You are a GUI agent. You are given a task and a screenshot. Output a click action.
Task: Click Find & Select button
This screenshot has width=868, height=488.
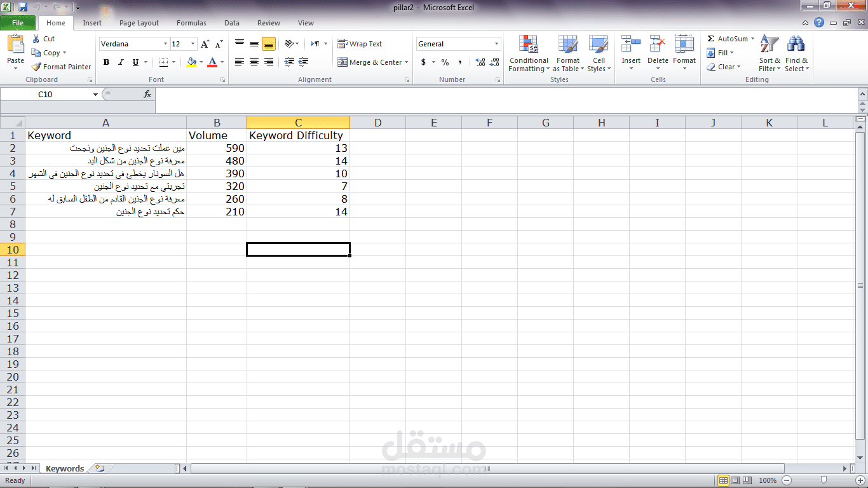pyautogui.click(x=796, y=53)
